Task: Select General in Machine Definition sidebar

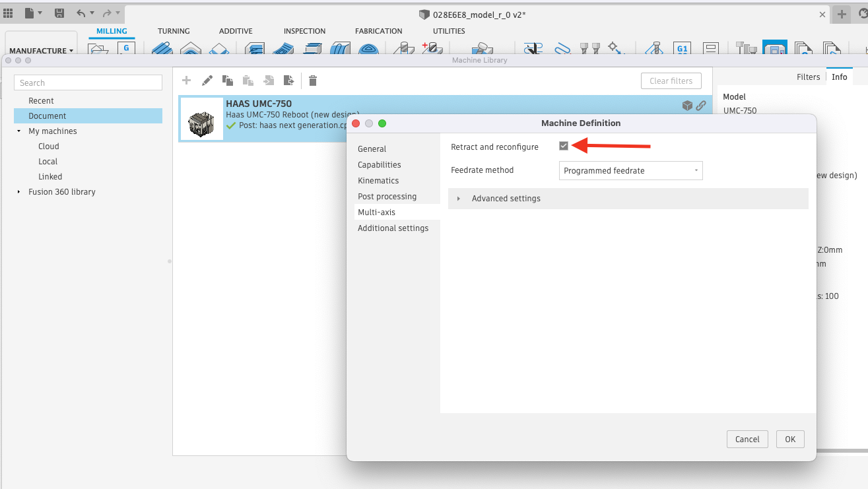Action: coord(372,149)
